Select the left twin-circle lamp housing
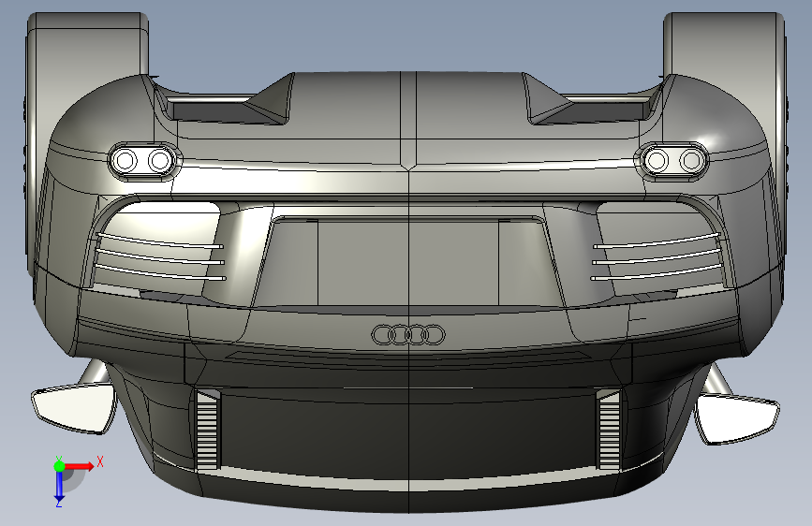This screenshot has height=526, width=812. (x=143, y=160)
